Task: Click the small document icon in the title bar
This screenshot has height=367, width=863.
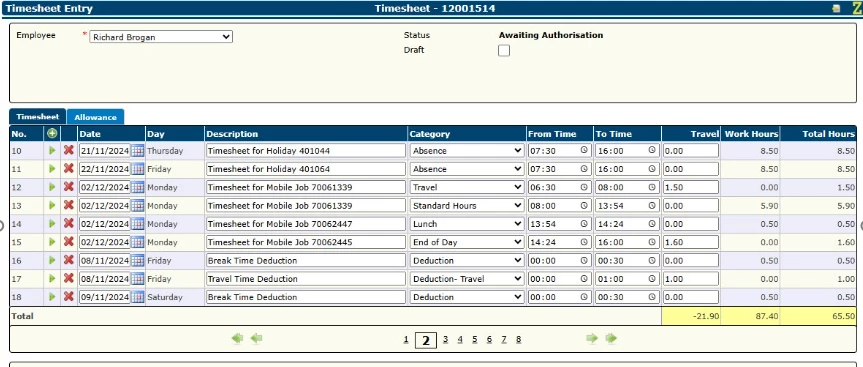Action: [836, 9]
